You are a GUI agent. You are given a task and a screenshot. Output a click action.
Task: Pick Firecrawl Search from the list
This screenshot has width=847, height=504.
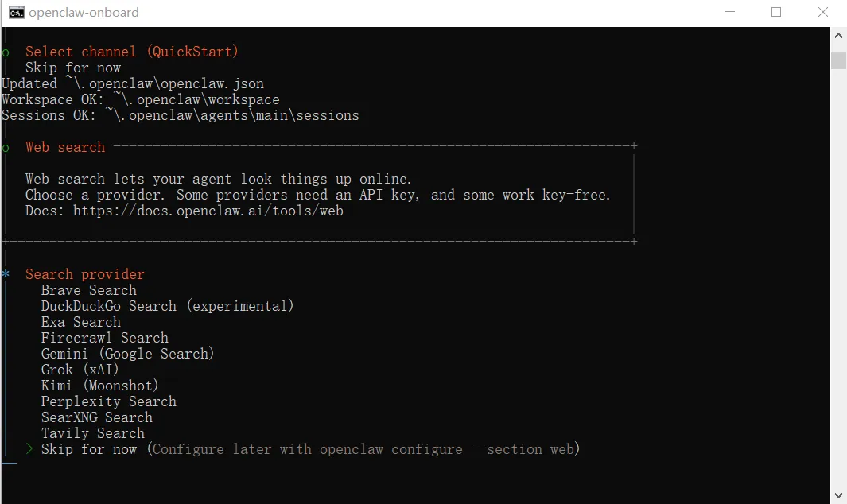(x=104, y=338)
